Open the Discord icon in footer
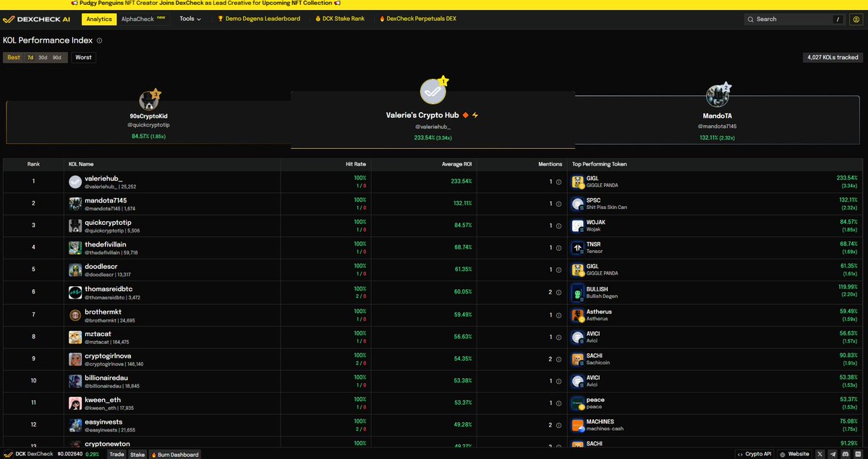Image resolution: width=868 pixels, height=459 pixels. pos(844,454)
